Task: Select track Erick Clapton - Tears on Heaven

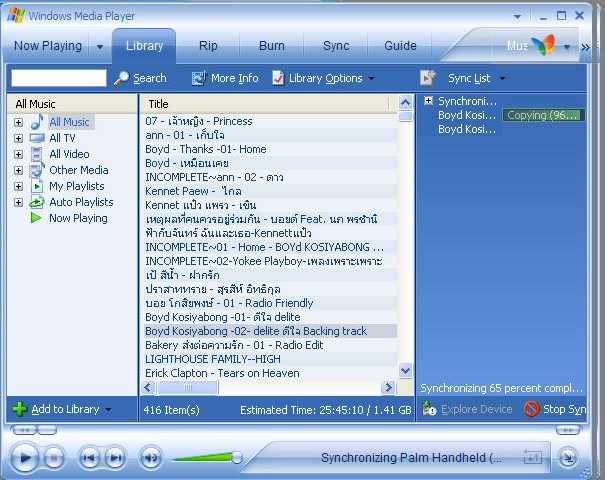Action: pos(269,373)
